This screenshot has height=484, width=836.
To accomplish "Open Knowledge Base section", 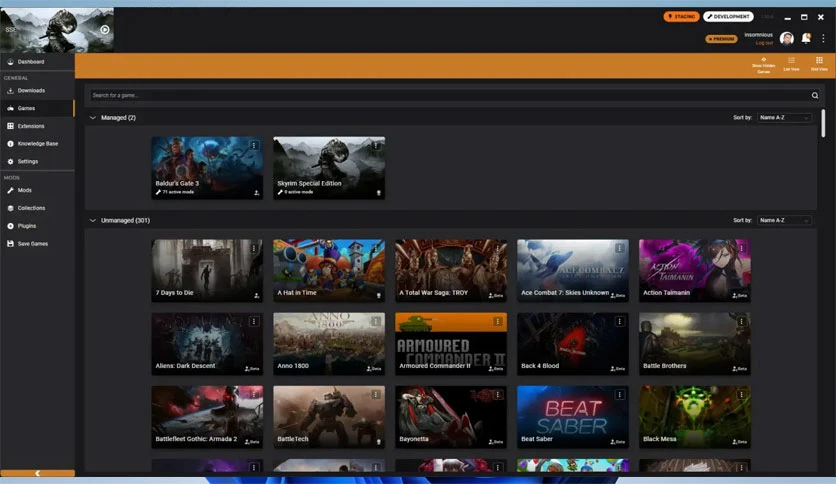I will click(37, 144).
